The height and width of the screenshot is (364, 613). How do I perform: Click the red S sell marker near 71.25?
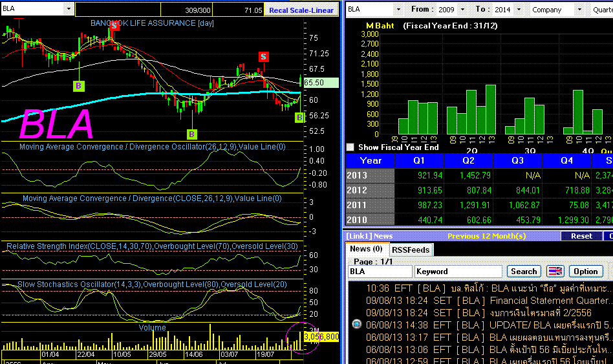(x=263, y=57)
